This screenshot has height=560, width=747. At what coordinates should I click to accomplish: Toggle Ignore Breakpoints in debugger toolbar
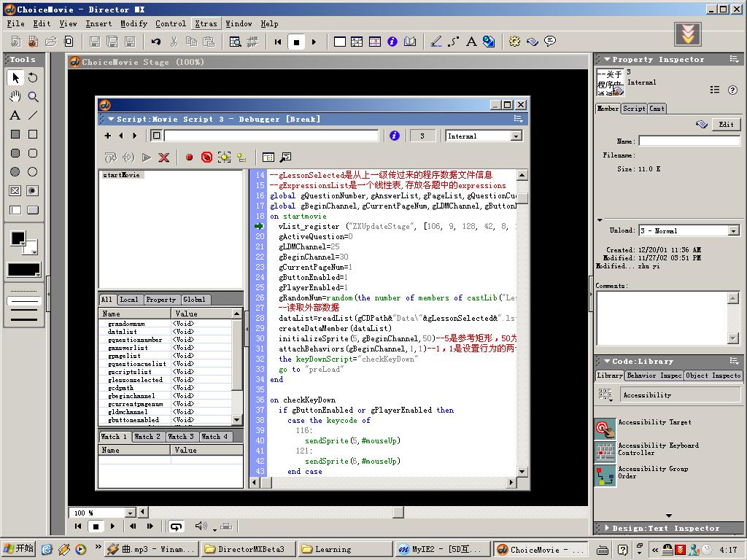pyautogui.click(x=206, y=157)
